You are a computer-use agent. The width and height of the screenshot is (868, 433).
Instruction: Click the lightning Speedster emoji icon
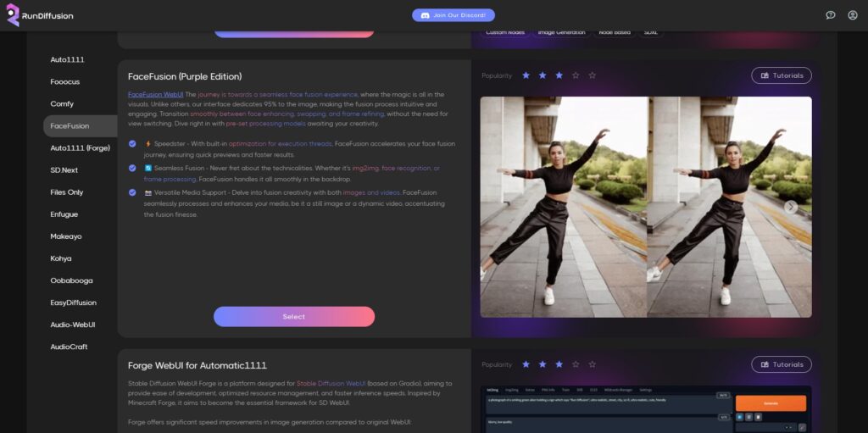point(147,144)
